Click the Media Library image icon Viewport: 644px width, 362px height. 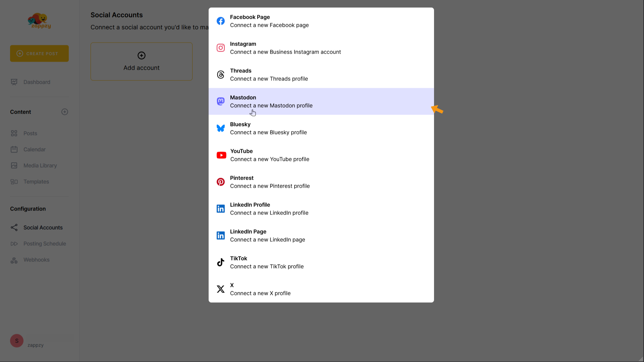pyautogui.click(x=14, y=166)
